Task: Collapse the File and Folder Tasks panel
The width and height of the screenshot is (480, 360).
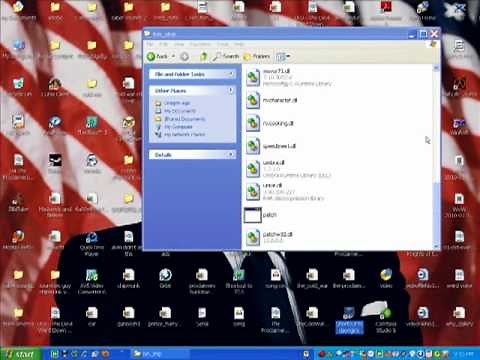Action: click(231, 74)
